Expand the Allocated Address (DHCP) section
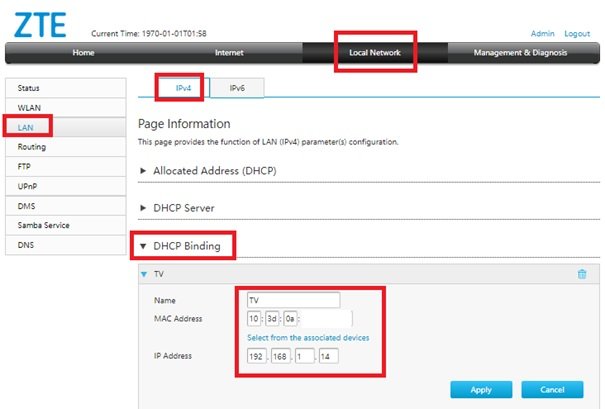 [214, 171]
